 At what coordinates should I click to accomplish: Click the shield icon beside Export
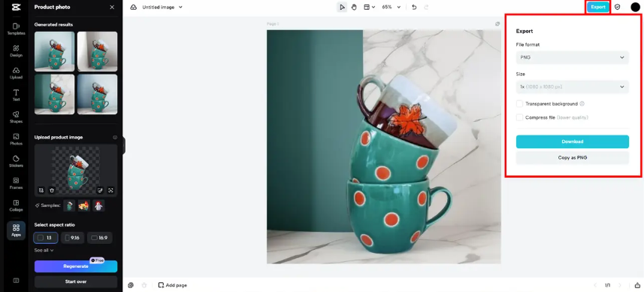click(x=617, y=7)
